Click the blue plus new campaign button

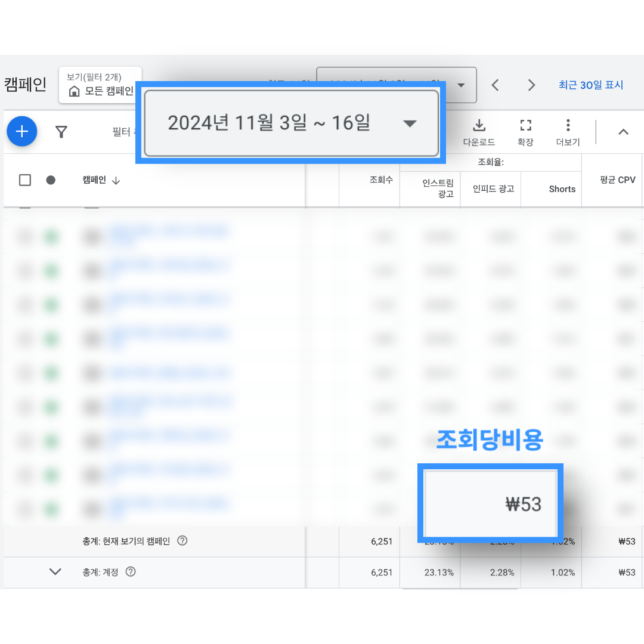coord(22,131)
